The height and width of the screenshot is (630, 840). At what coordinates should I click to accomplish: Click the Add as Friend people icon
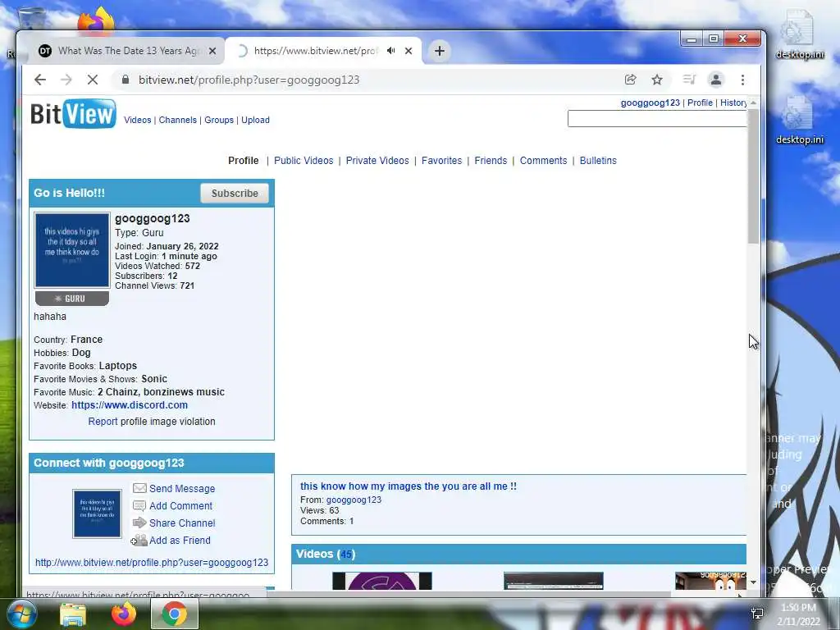coord(139,540)
